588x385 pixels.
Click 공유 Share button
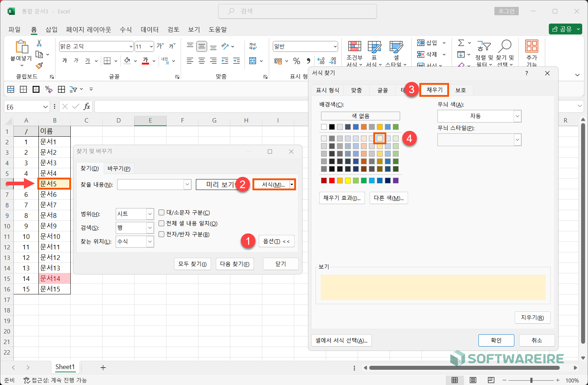tap(565, 29)
